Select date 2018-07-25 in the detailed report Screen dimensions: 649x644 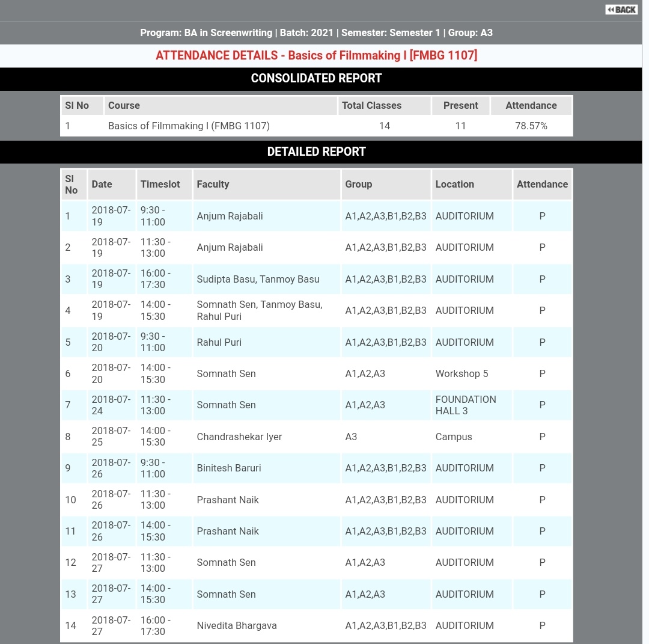111,437
